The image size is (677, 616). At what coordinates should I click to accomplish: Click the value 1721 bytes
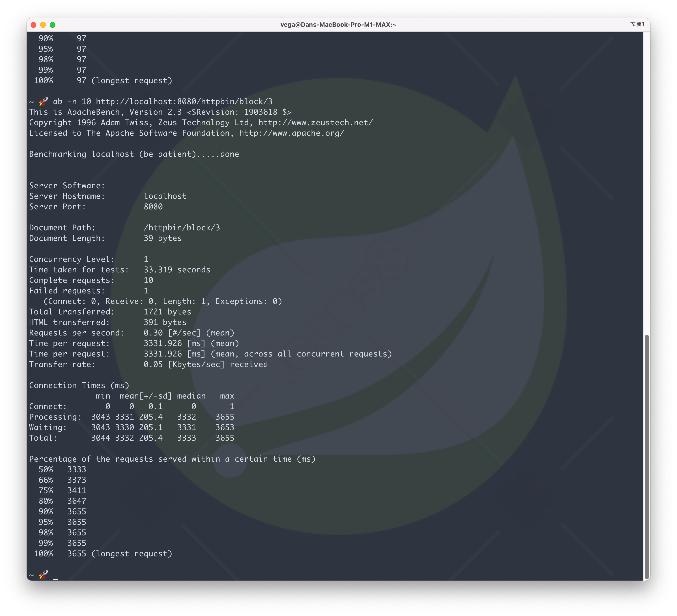[167, 312]
